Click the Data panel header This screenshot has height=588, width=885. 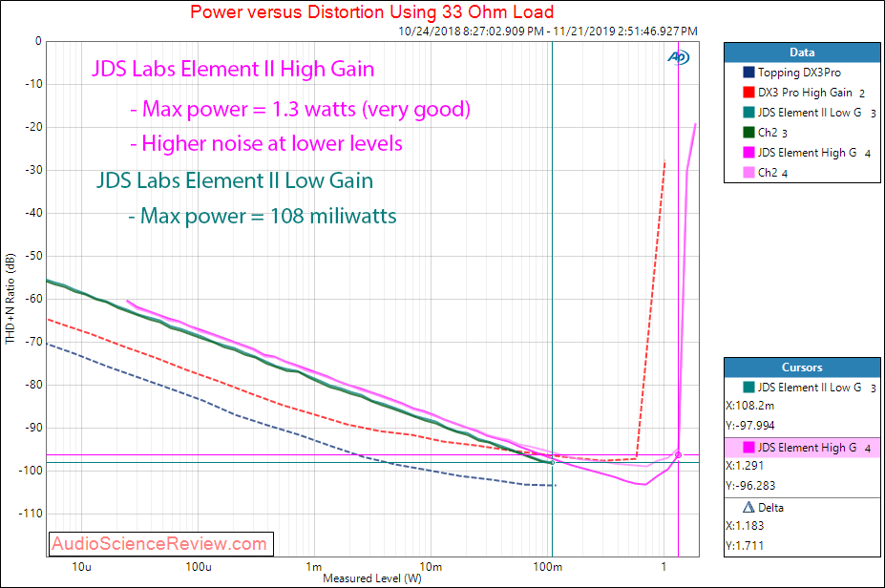pos(802,52)
